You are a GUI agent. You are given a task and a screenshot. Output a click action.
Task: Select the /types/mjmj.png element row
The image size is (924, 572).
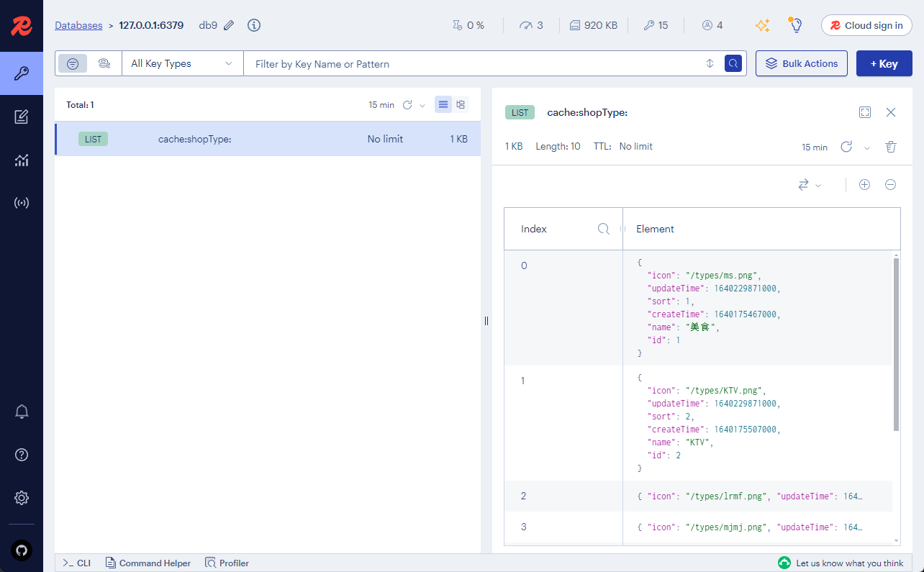pos(698,527)
